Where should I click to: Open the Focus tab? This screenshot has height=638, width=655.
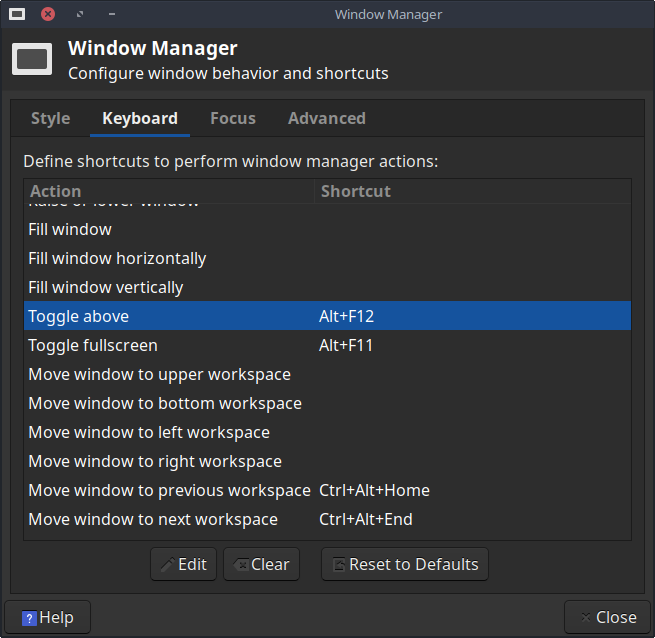tap(233, 118)
